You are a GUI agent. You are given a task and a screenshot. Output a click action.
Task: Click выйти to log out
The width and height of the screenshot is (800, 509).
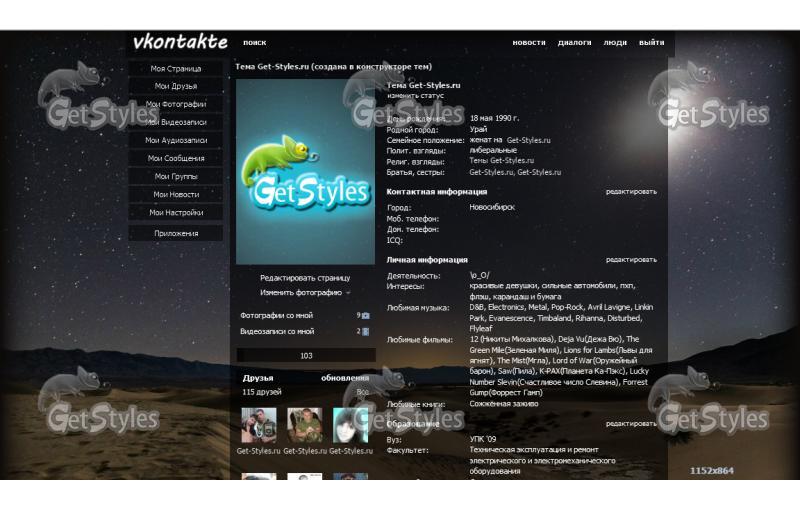tap(652, 43)
